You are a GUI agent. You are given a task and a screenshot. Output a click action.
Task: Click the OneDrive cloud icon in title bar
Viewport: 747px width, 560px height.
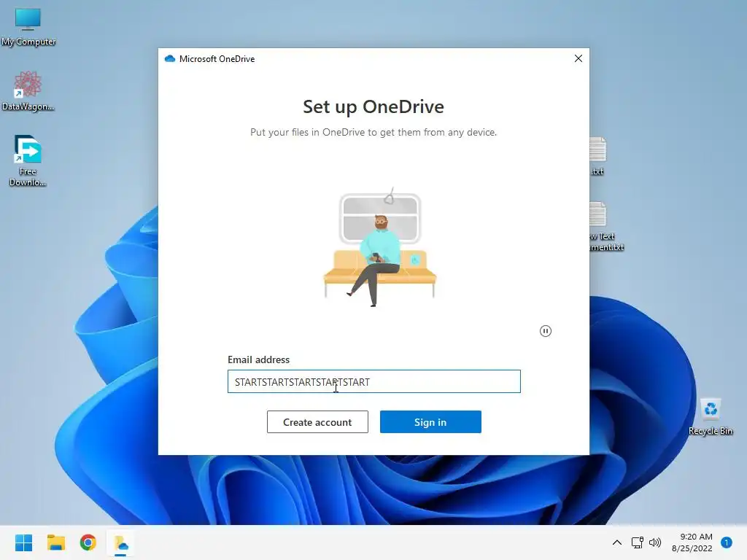[170, 58]
